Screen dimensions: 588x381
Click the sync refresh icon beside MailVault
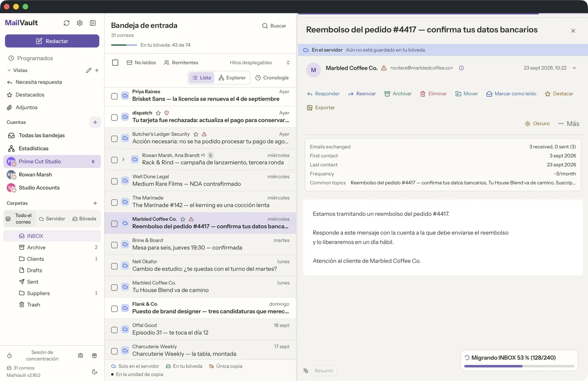[x=67, y=23]
